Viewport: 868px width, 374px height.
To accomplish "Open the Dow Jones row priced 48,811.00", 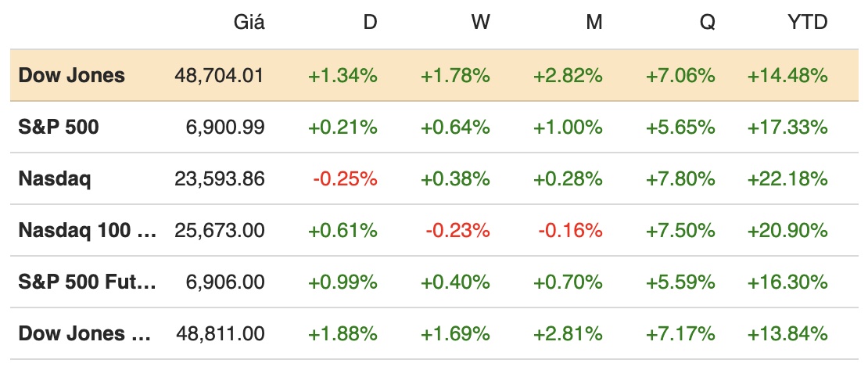I will [x=83, y=333].
